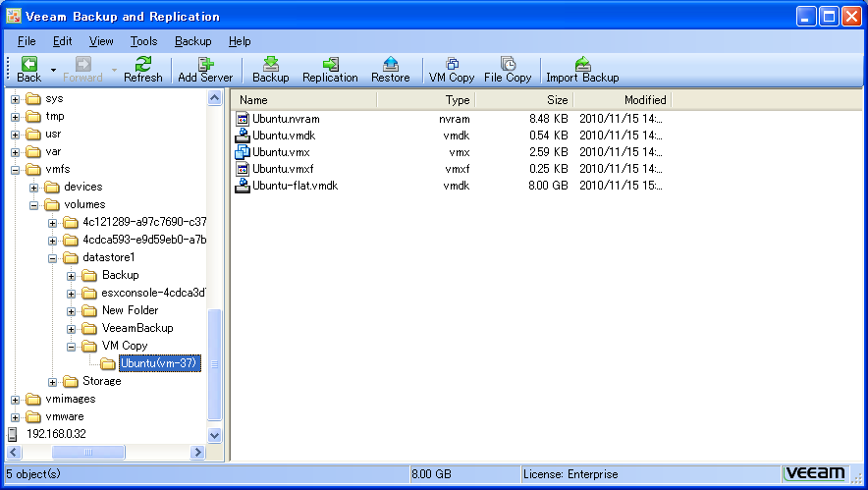Select the 4c121289-a97c7690 volume folder icon

tap(71, 222)
